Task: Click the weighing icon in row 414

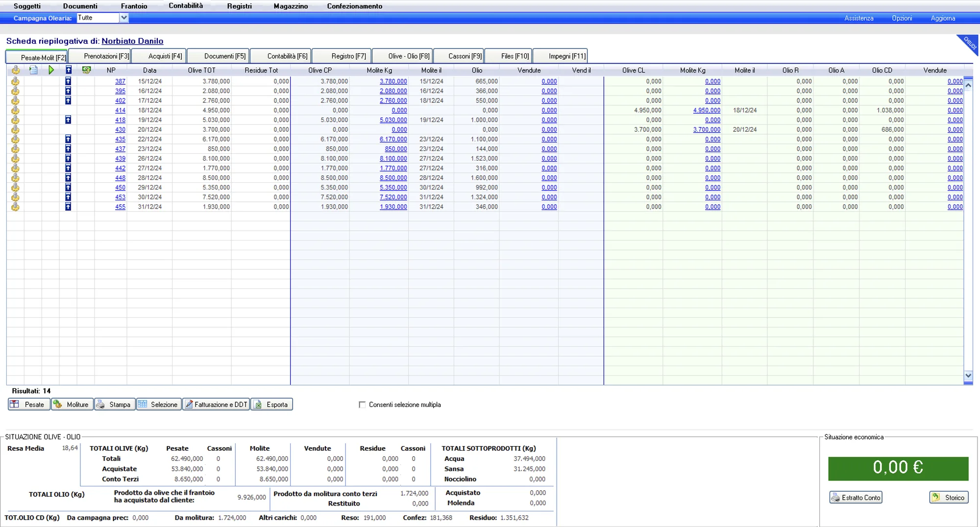Action: tap(15, 110)
